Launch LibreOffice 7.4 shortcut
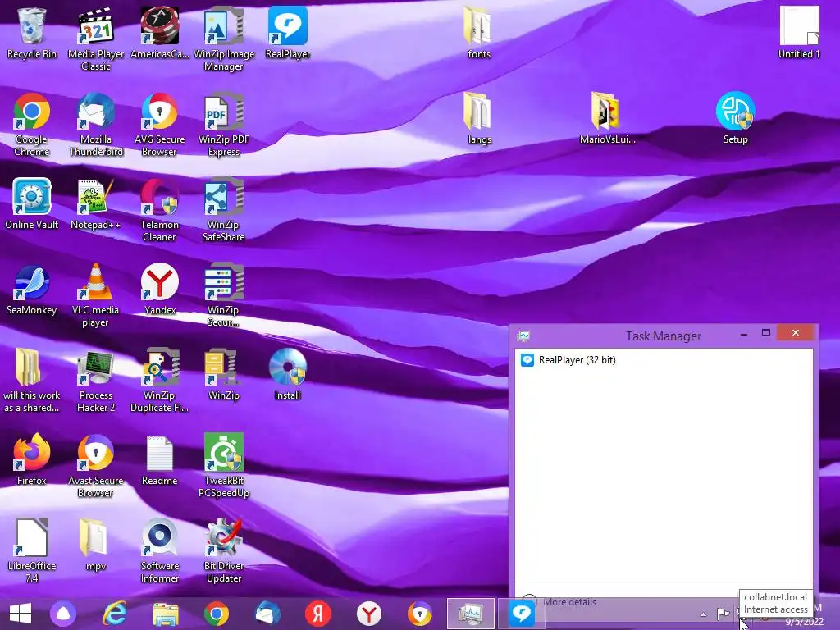840x630 pixels. coord(32,550)
